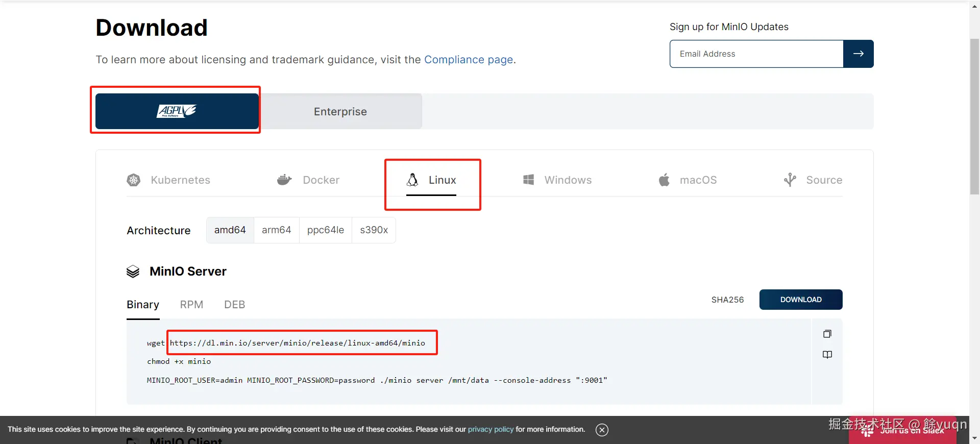Dismiss the cookie notice with X icon

click(602, 430)
